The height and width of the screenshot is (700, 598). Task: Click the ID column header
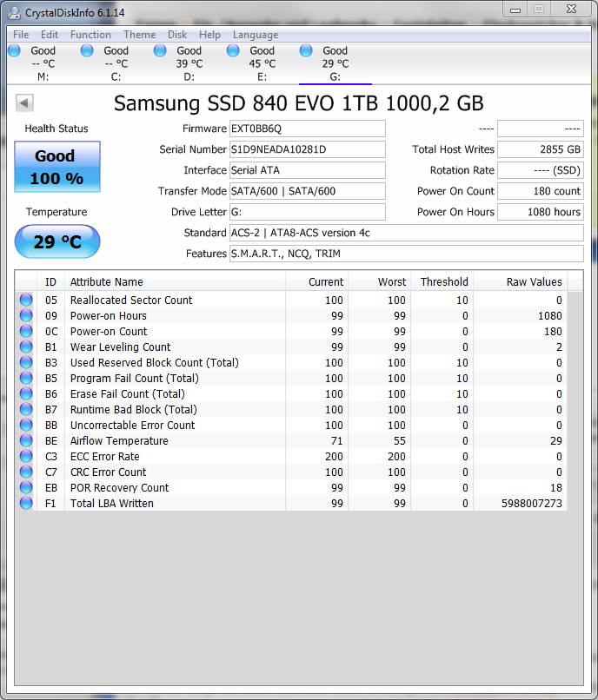point(50,281)
